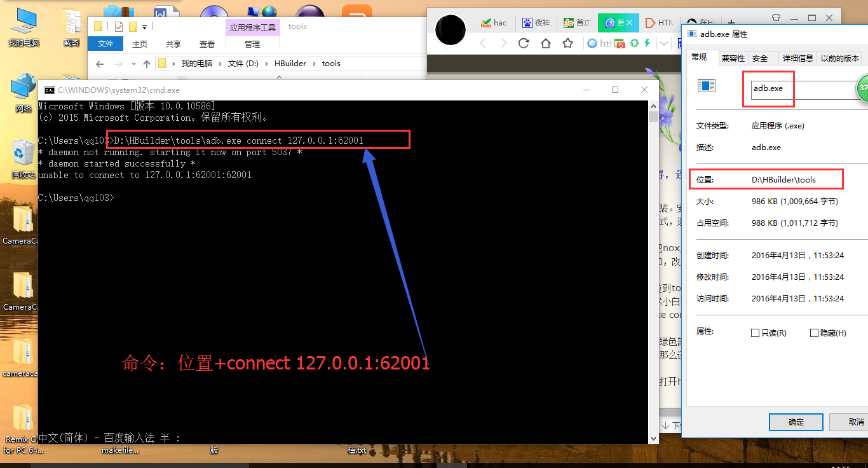Screen dimensions: 868x468
Task: Click the folder icon in Explorer's quick access toolbar
Action: [98, 27]
